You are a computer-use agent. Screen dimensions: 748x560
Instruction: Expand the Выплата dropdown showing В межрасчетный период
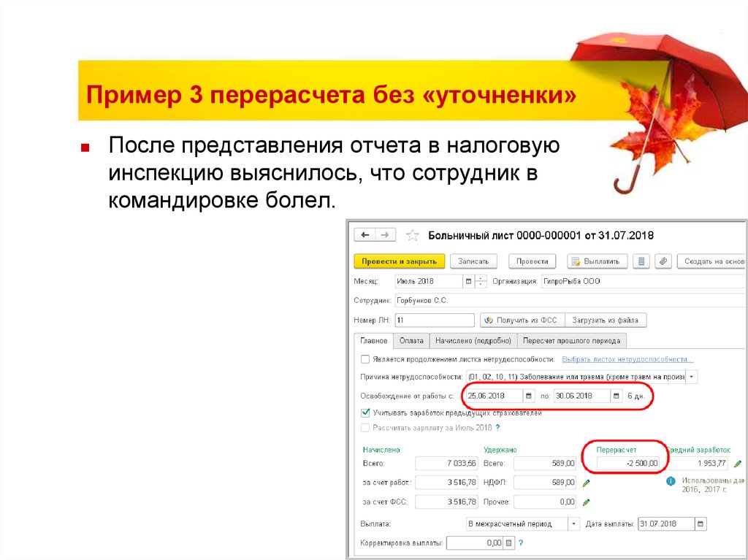pyautogui.click(x=574, y=524)
